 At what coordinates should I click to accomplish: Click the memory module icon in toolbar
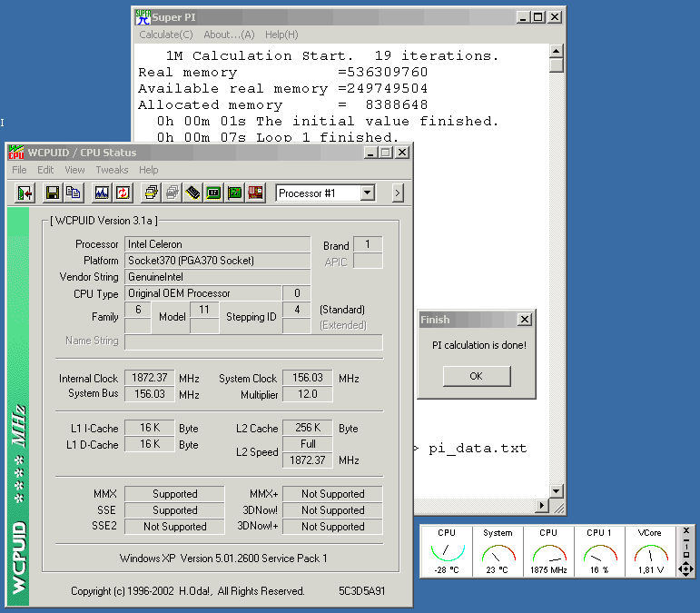tap(192, 193)
